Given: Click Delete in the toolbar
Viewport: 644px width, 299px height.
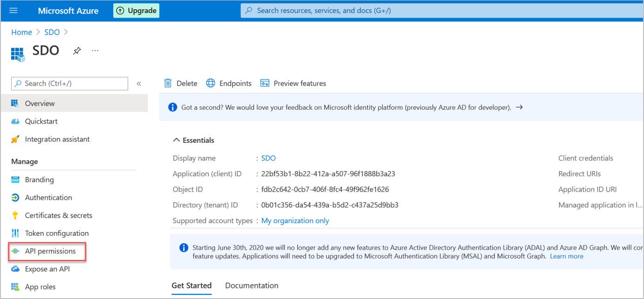Looking at the screenshot, I should click(x=187, y=83).
